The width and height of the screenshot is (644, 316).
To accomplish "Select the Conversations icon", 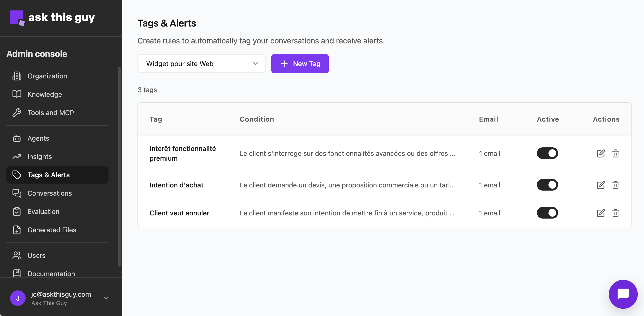I will pyautogui.click(x=17, y=193).
